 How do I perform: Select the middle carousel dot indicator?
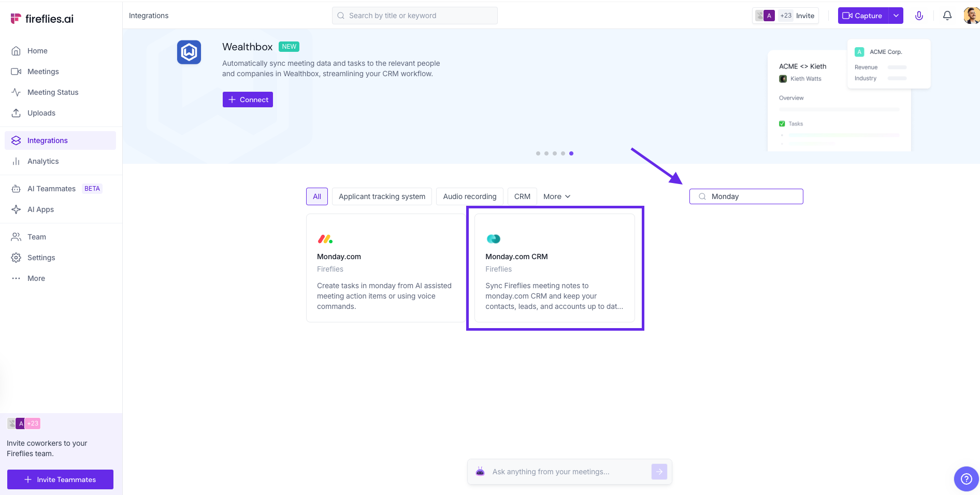pyautogui.click(x=555, y=153)
